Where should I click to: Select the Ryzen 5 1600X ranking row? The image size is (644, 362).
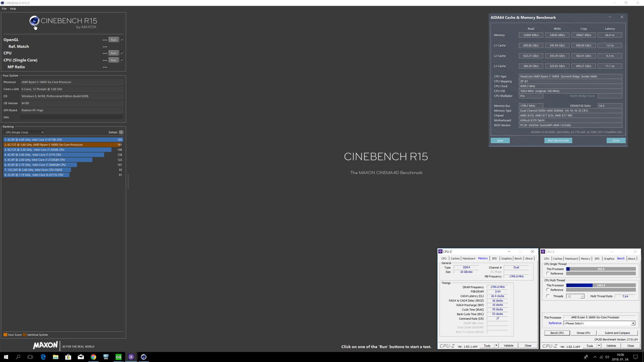(63, 145)
